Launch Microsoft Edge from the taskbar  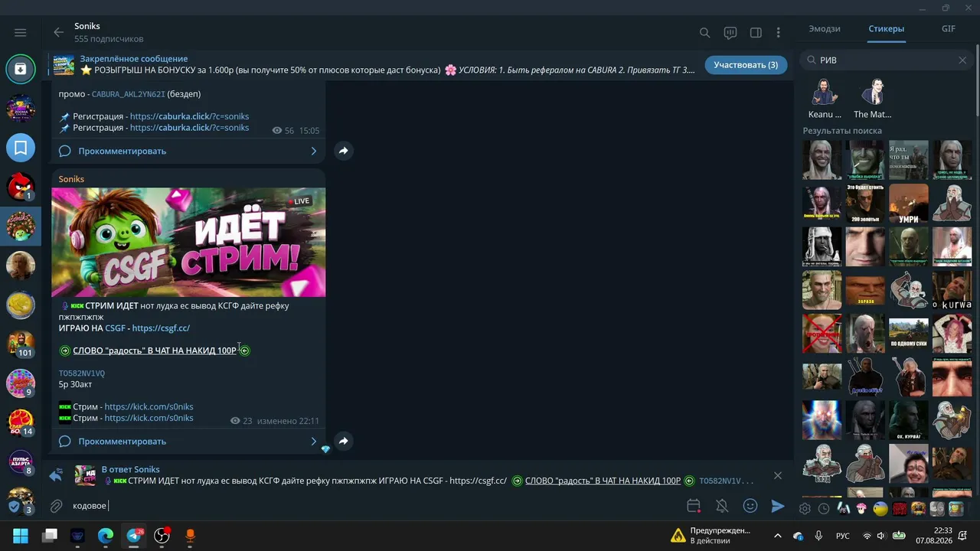(106, 536)
